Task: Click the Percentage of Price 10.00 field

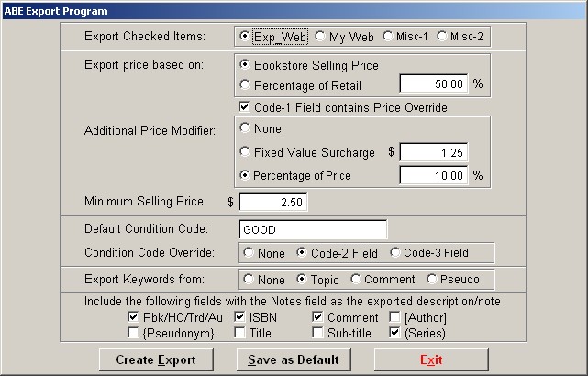Action: pos(434,175)
